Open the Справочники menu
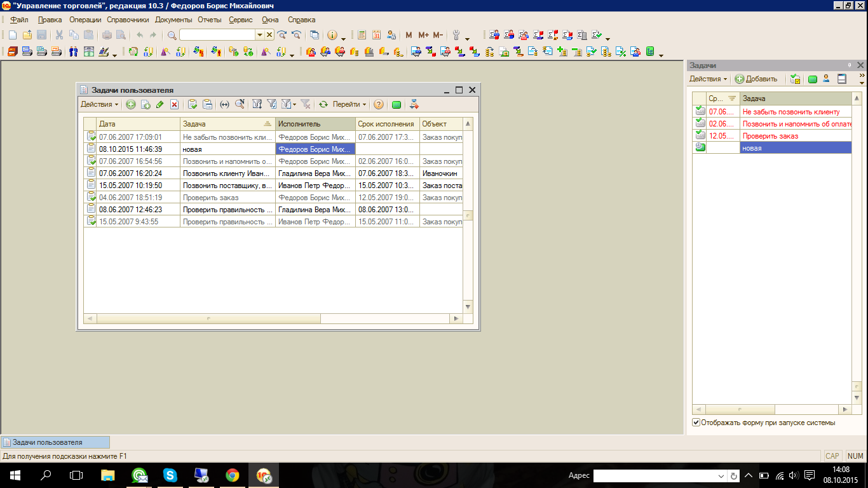 (128, 20)
